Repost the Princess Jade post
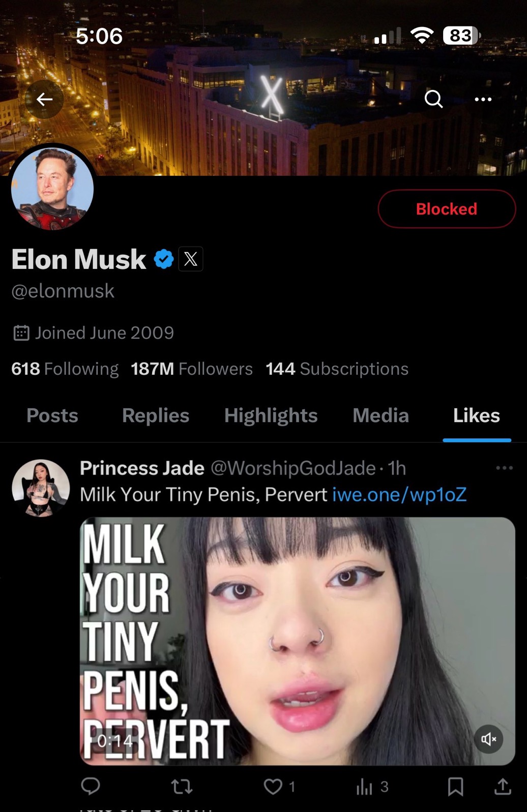527x812 pixels. pos(182,787)
